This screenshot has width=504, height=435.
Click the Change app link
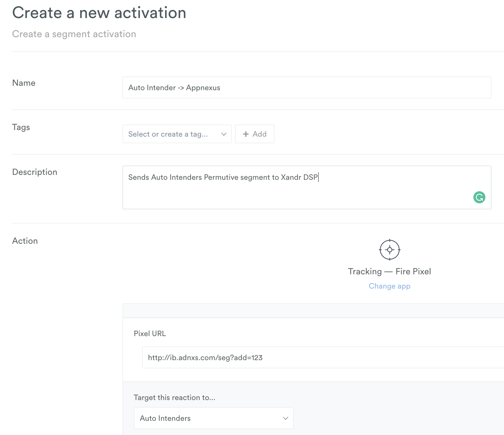click(x=389, y=286)
